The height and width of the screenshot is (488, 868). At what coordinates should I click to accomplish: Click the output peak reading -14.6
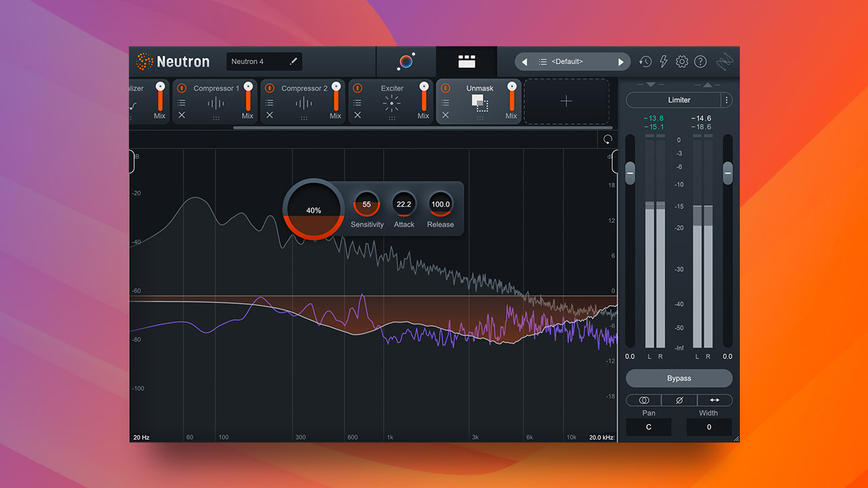[701, 119]
